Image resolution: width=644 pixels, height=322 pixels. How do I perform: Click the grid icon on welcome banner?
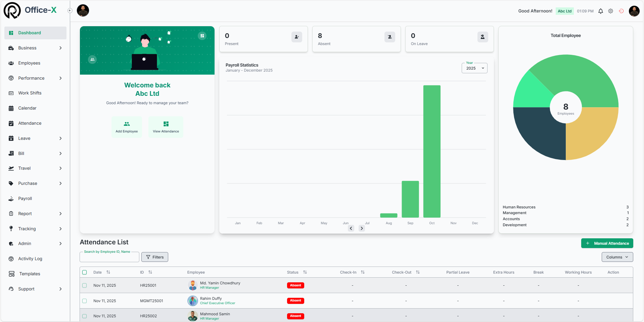coord(202,36)
